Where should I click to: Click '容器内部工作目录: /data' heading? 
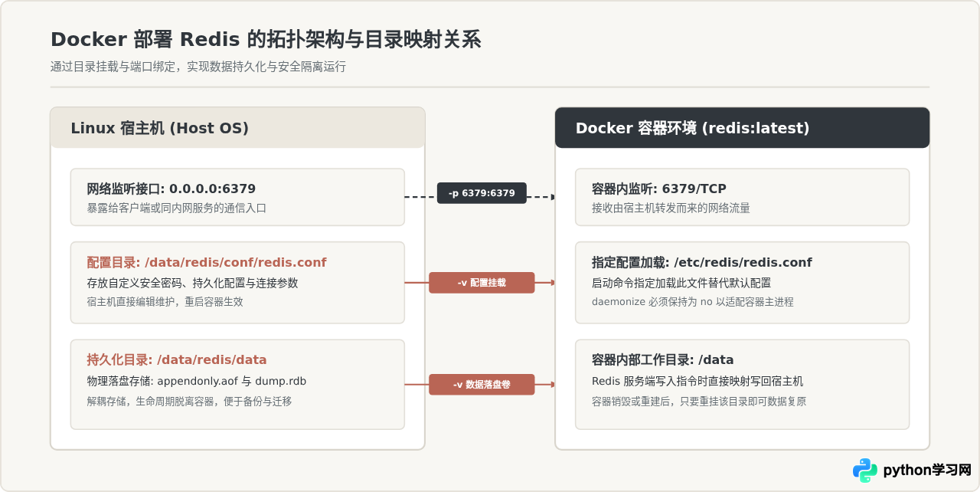663,359
